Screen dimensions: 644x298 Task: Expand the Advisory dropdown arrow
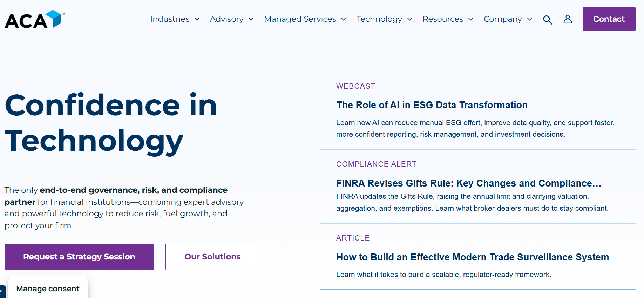[251, 19]
